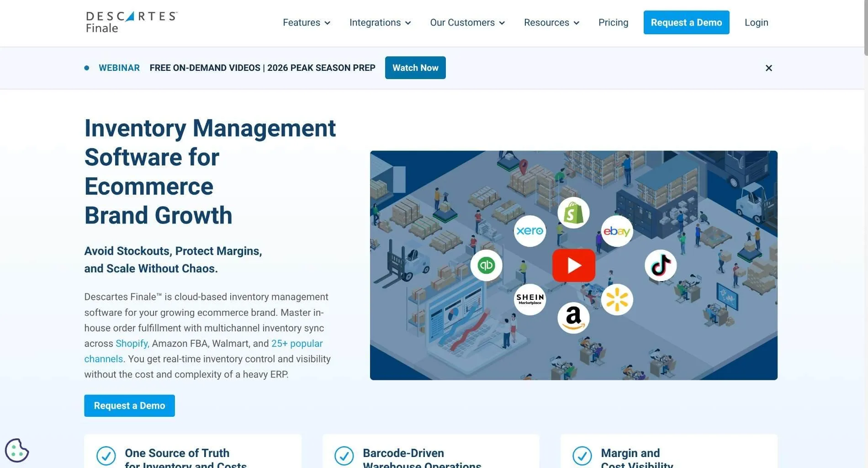
Task: Play the video via YouTube play button
Action: click(x=573, y=265)
